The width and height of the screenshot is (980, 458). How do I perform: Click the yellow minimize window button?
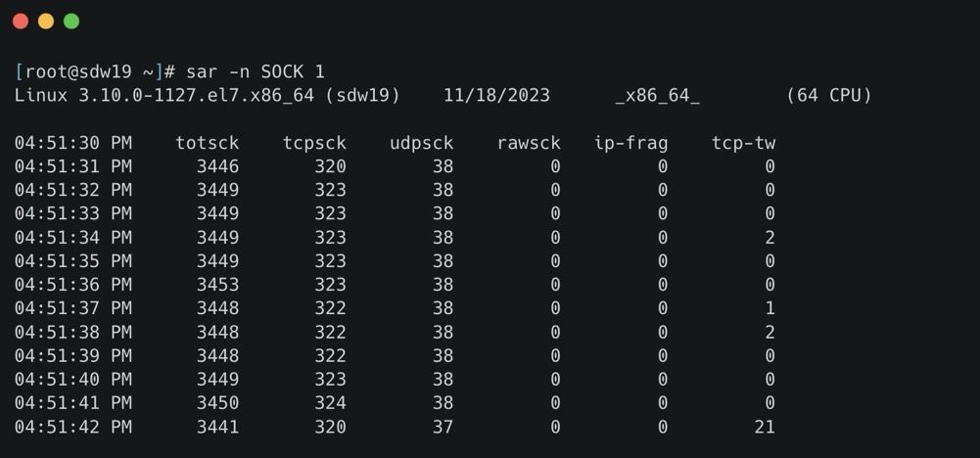pyautogui.click(x=45, y=22)
